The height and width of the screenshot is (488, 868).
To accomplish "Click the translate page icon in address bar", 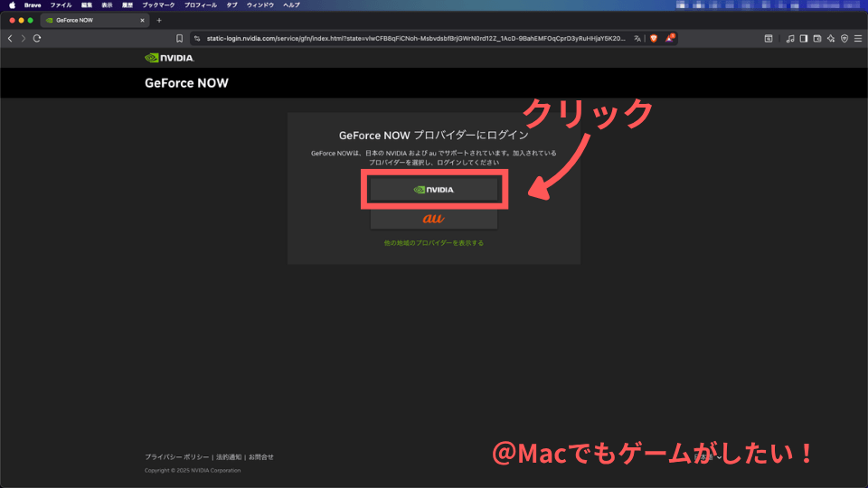I will [637, 39].
